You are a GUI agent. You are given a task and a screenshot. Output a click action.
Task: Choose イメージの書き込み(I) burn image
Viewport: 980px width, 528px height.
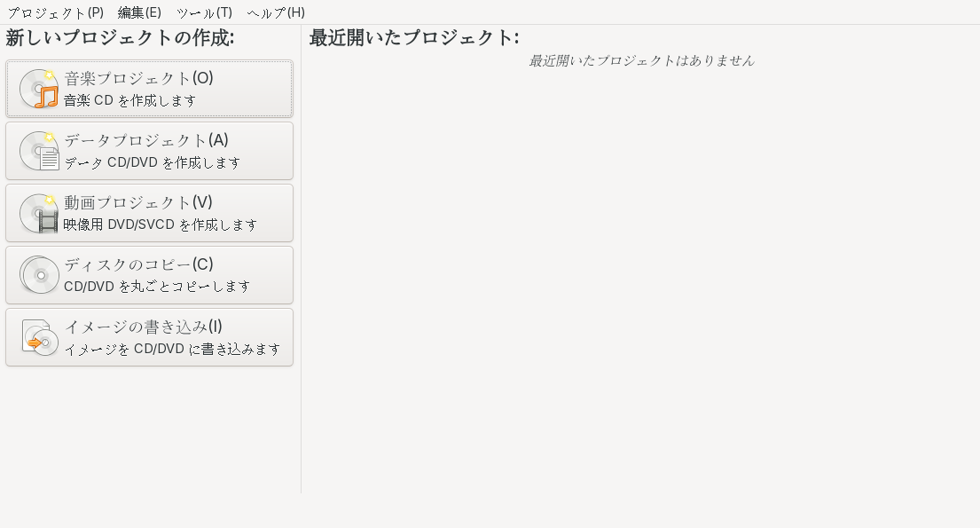[x=149, y=336]
